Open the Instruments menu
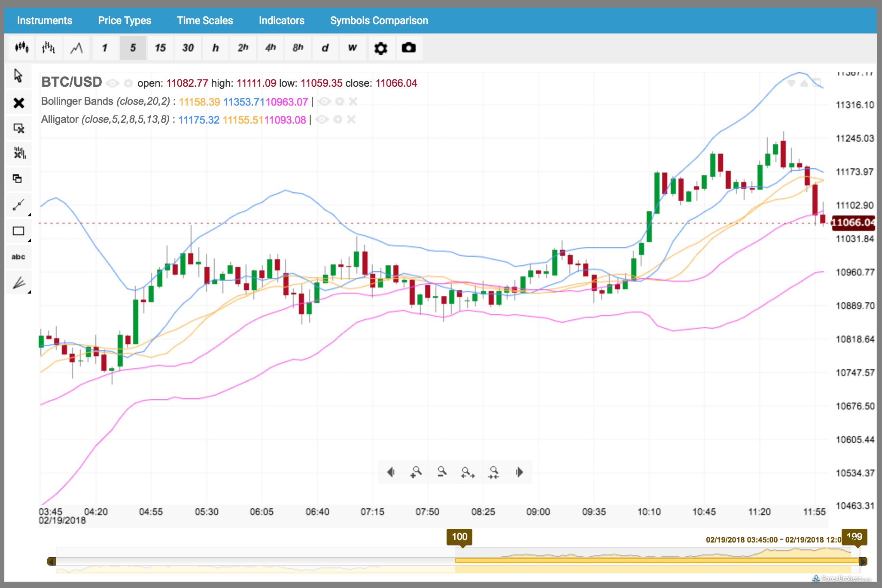The height and width of the screenshot is (588, 882). pos(45,21)
